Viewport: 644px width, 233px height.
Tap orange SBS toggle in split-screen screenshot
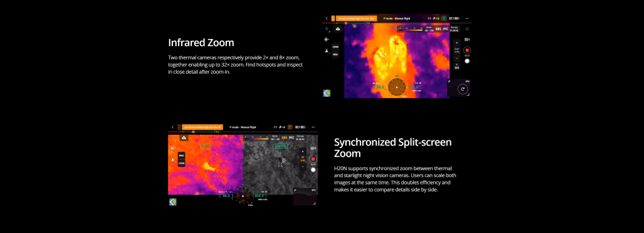[284, 138]
